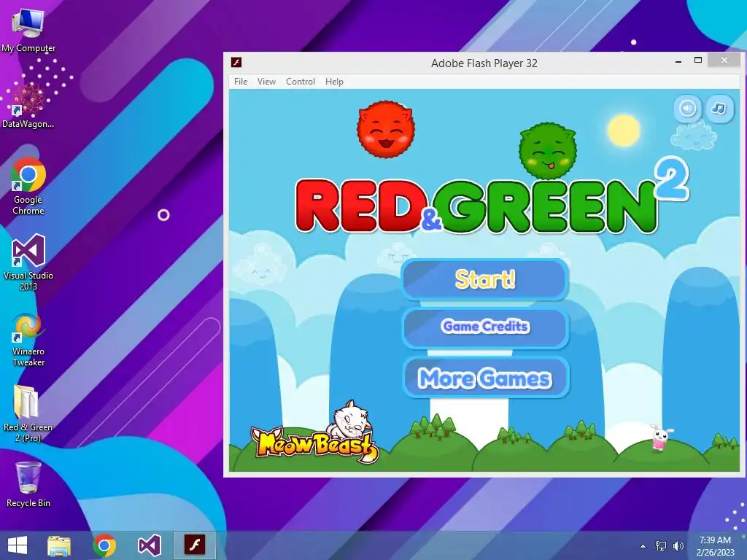Minimize the Adobe Flash Player window
Image resolution: width=747 pixels, height=560 pixels.
[678, 61]
